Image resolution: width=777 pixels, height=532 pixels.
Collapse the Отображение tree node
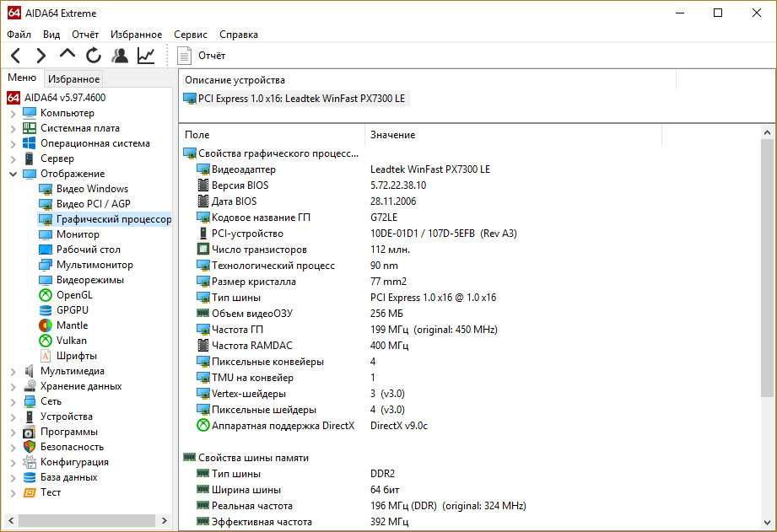pos(13,174)
